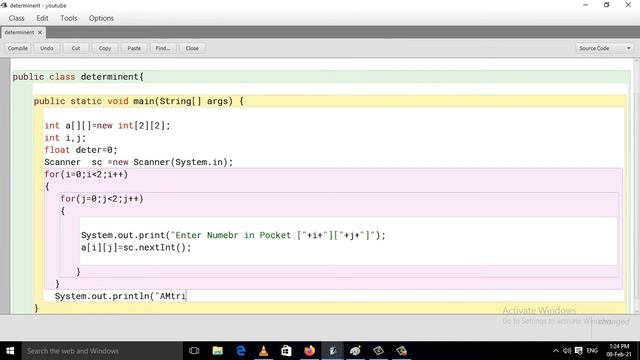Open Microsoft Store from taskbar

click(x=287, y=351)
